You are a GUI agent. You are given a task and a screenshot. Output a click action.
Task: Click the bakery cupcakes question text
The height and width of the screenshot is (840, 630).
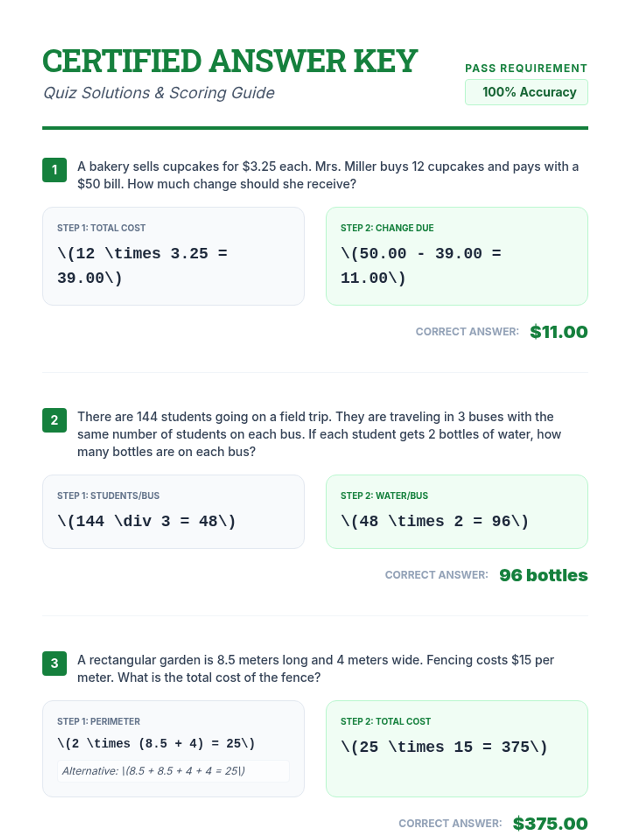click(x=328, y=175)
